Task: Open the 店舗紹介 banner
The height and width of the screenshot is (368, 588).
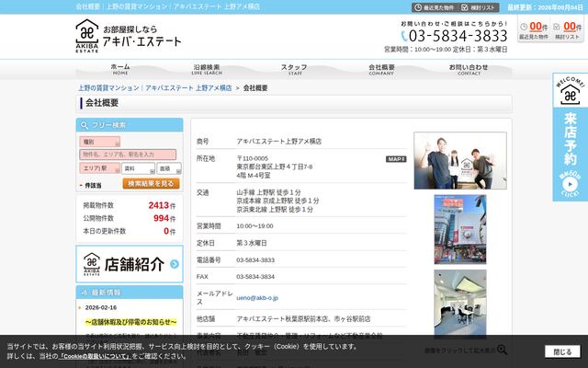Action: [130, 264]
